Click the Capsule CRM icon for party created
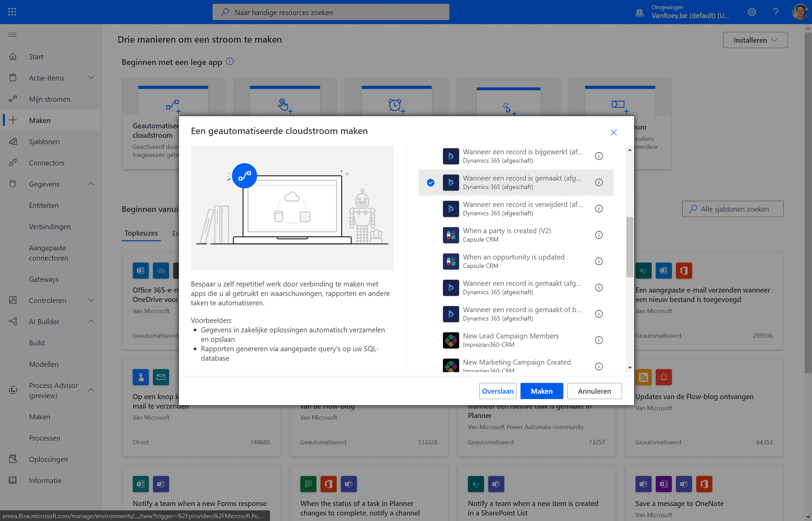The image size is (812, 521). (451, 235)
